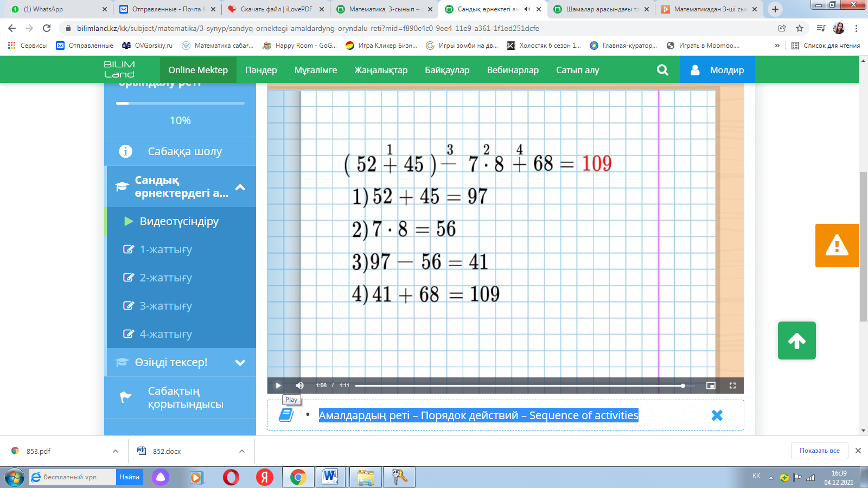Open the reading list side panel icon
Viewport: 868px width, 488px height.
click(821, 28)
